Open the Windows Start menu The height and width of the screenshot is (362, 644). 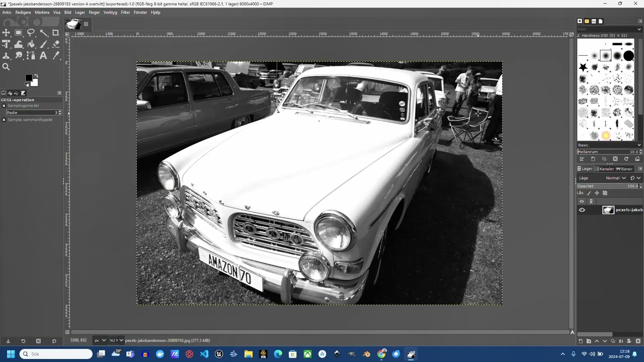click(11, 354)
